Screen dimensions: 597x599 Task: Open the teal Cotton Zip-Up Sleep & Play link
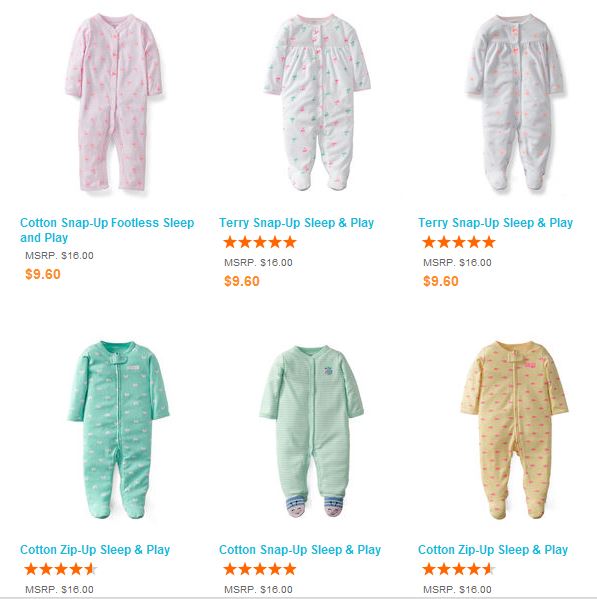click(x=95, y=550)
